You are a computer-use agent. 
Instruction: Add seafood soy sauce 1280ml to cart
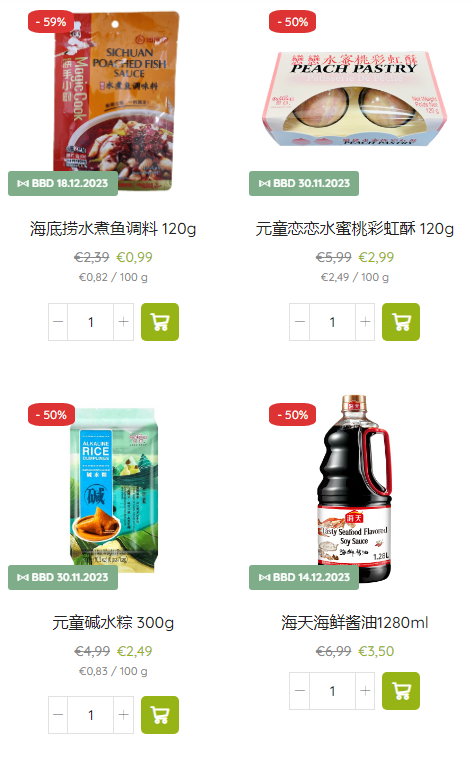pos(401,691)
